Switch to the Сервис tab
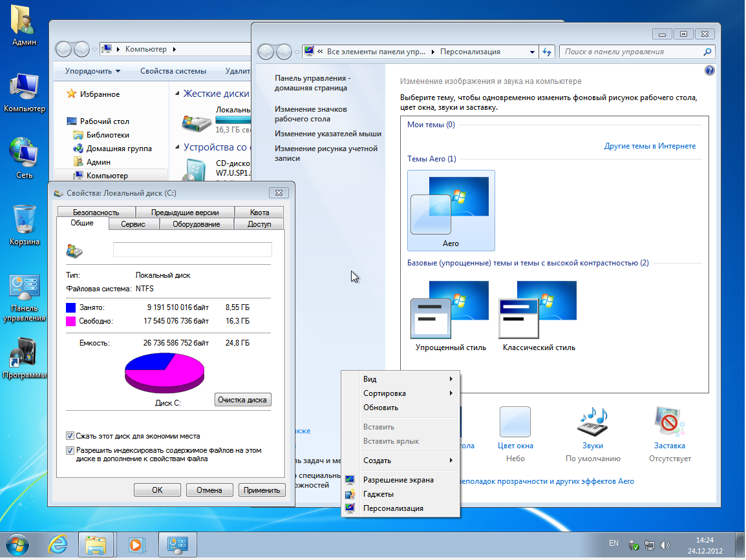Image resolution: width=746 pixels, height=560 pixels. tap(133, 224)
